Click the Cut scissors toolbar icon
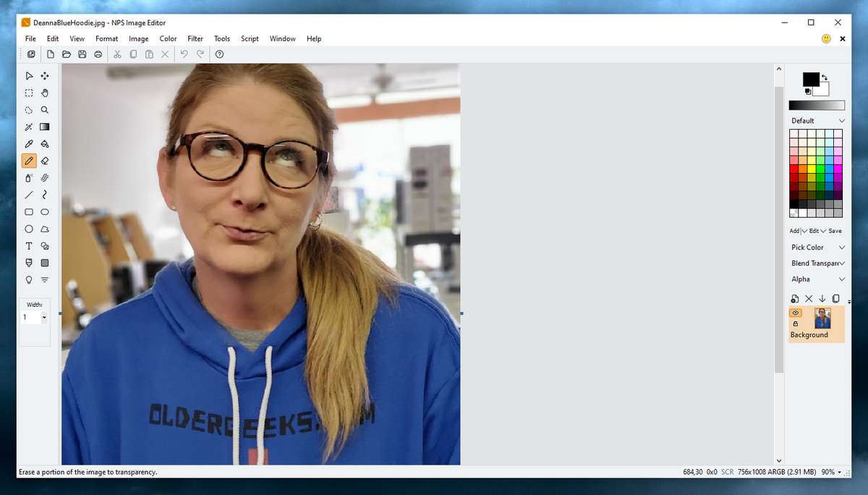 117,54
